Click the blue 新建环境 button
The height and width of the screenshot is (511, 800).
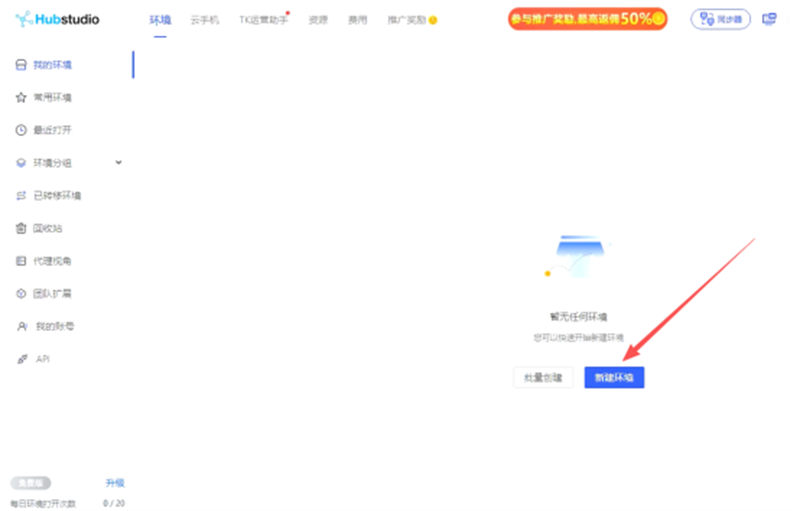(x=614, y=377)
